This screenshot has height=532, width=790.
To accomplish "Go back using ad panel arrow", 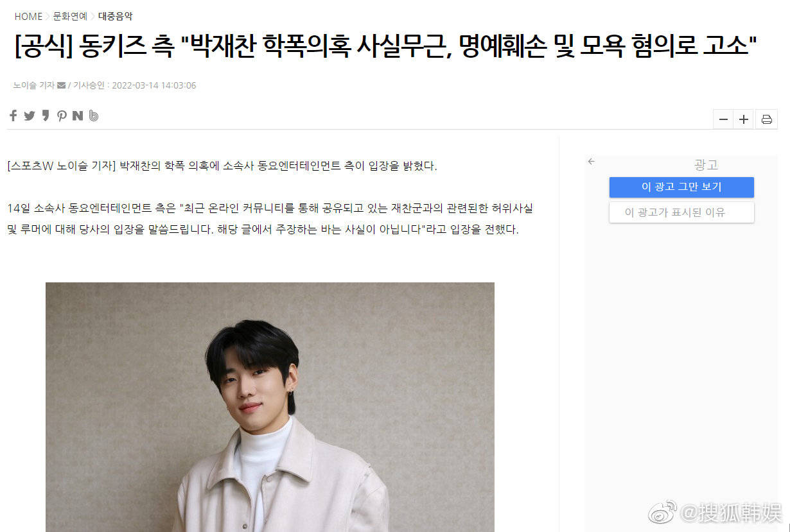I will 592,162.
